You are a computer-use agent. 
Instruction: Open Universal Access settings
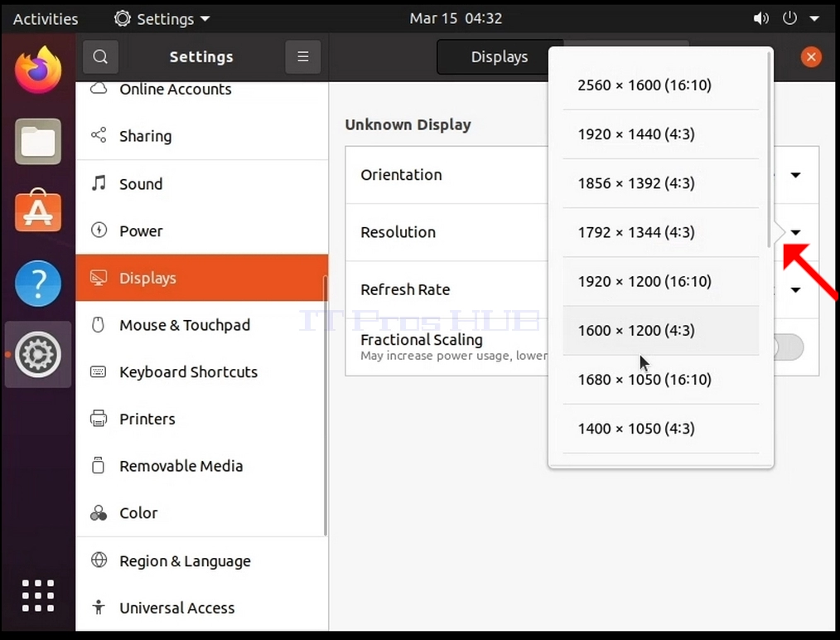(x=202, y=608)
